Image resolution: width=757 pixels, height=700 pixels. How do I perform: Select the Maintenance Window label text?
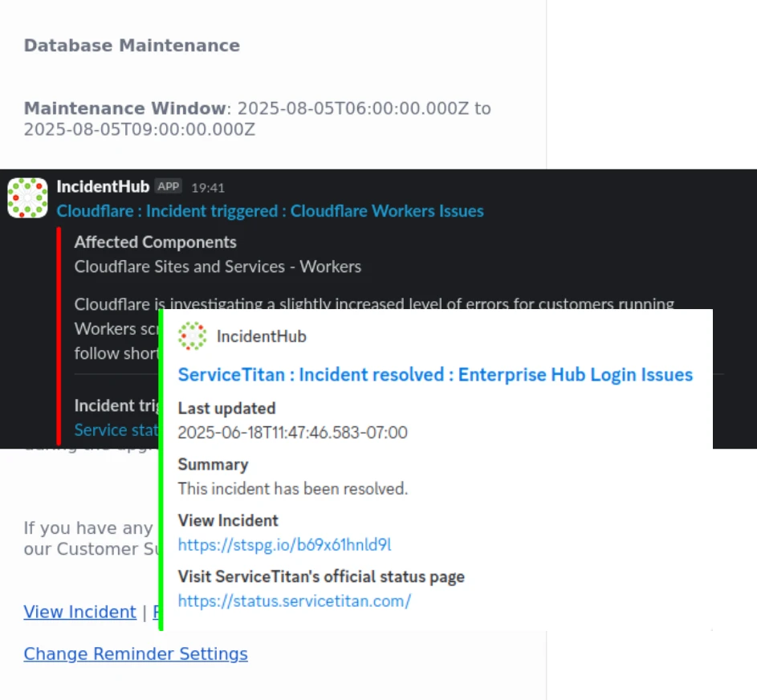point(124,108)
